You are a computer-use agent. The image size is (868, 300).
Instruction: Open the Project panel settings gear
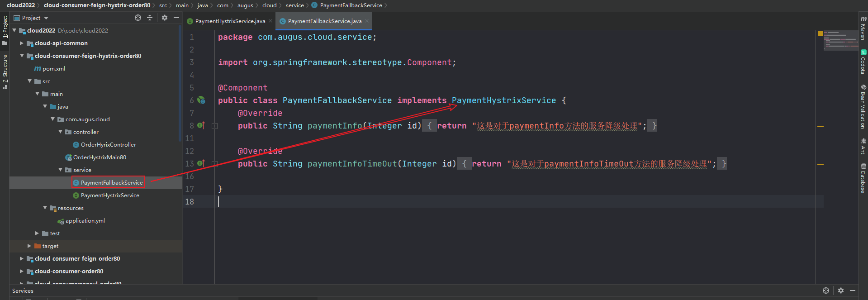[165, 18]
